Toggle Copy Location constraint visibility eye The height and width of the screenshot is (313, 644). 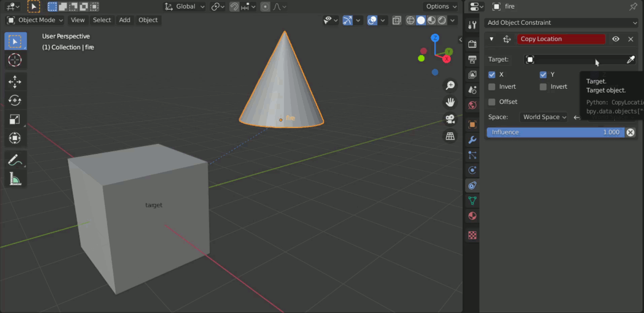[x=616, y=39]
